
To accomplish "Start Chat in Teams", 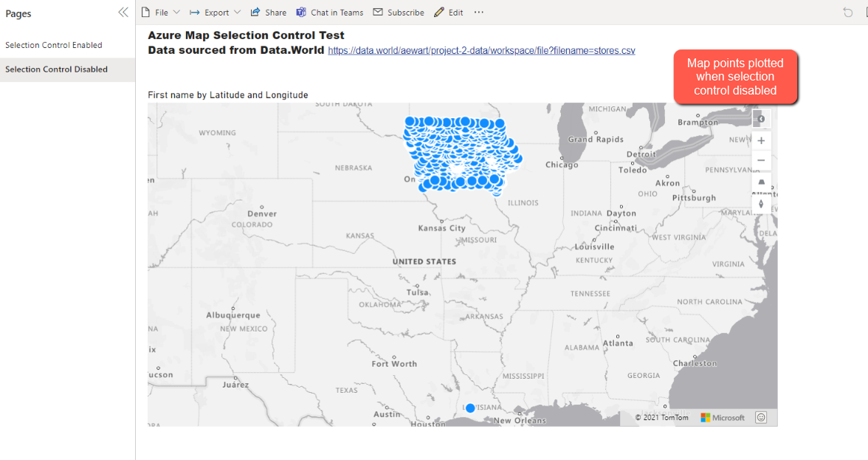I will click(x=330, y=12).
